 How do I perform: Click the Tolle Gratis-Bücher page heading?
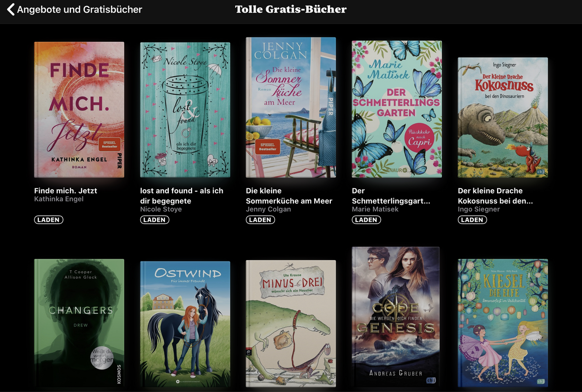pos(291,9)
